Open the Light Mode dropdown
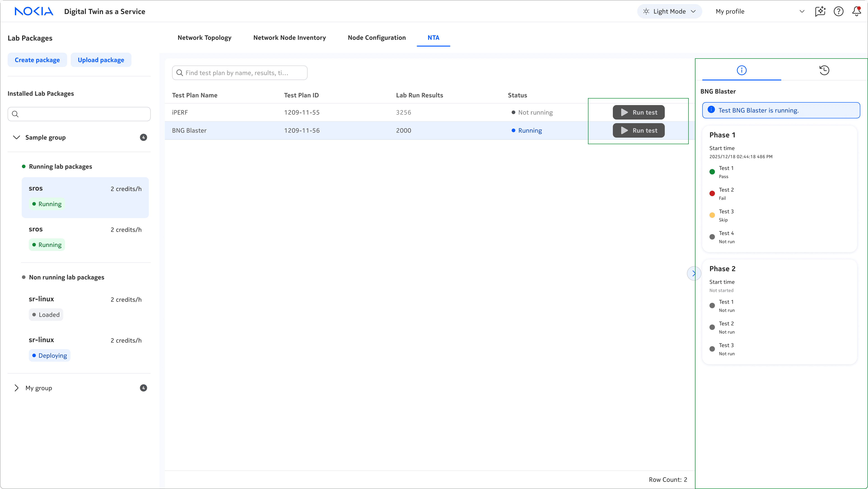 pos(669,12)
